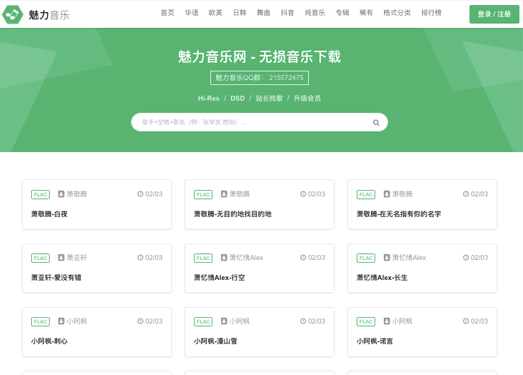
Task: Click artist icon on 小阿枫-诺言 card
Action: coord(387,321)
